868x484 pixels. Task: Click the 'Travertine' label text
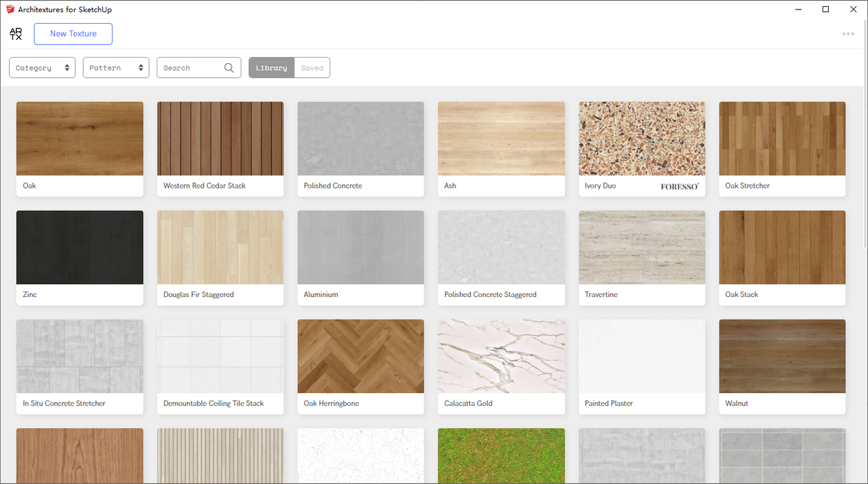[x=601, y=295]
